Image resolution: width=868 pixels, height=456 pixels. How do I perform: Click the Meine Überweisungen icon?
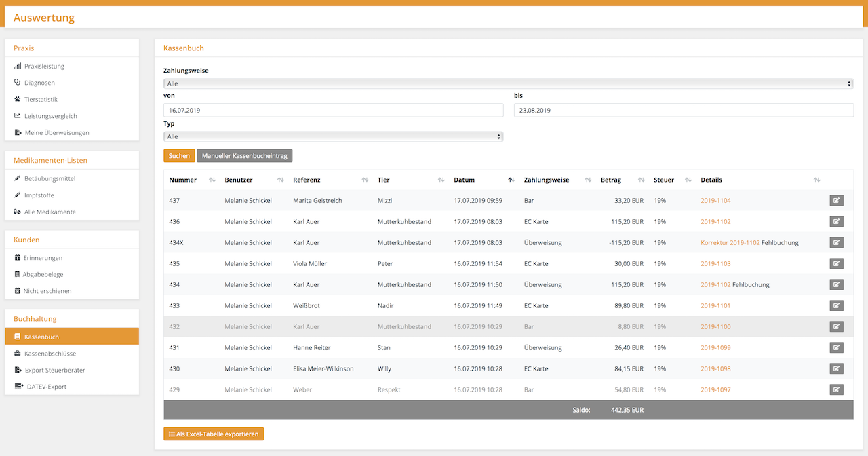click(18, 132)
